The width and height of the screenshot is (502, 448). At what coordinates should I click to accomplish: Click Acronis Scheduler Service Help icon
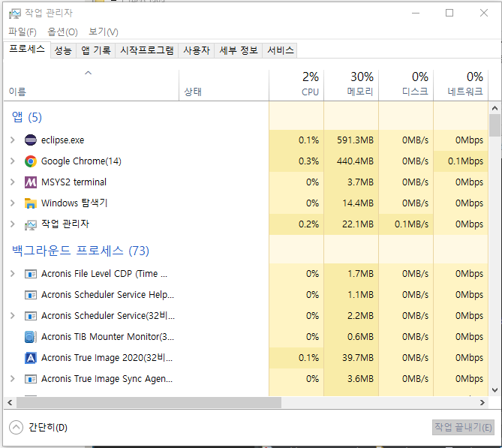(x=31, y=295)
